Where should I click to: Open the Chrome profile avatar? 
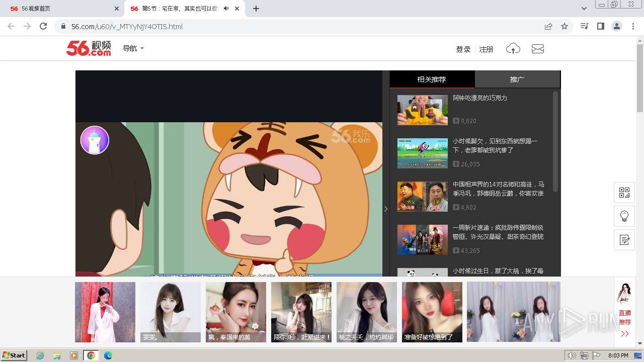pyautogui.click(x=617, y=26)
